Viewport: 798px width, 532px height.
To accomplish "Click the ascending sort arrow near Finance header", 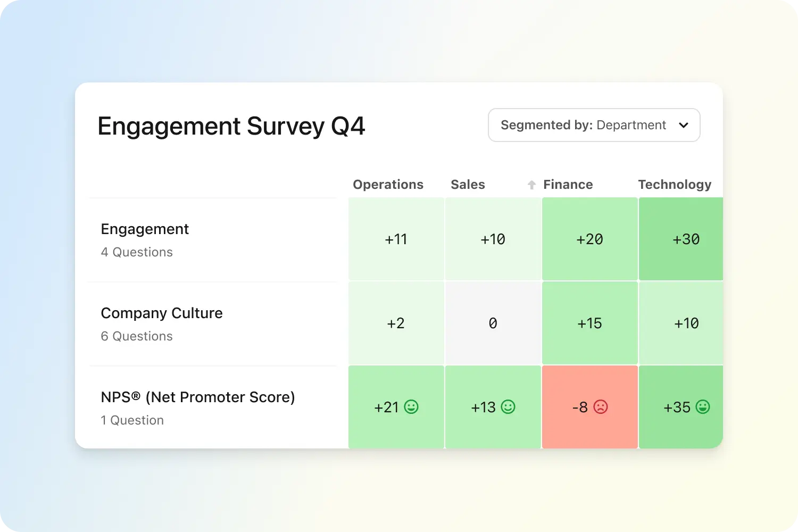I will [531, 184].
